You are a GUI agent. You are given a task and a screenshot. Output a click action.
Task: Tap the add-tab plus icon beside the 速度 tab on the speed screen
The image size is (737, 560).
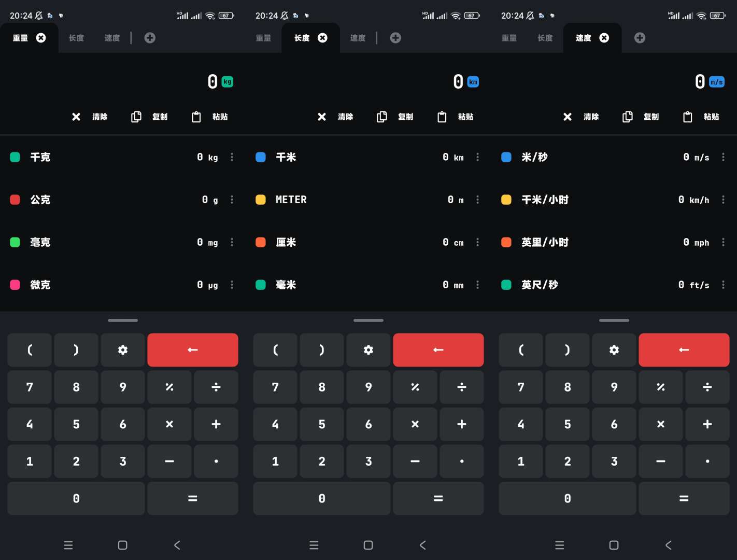tap(640, 38)
